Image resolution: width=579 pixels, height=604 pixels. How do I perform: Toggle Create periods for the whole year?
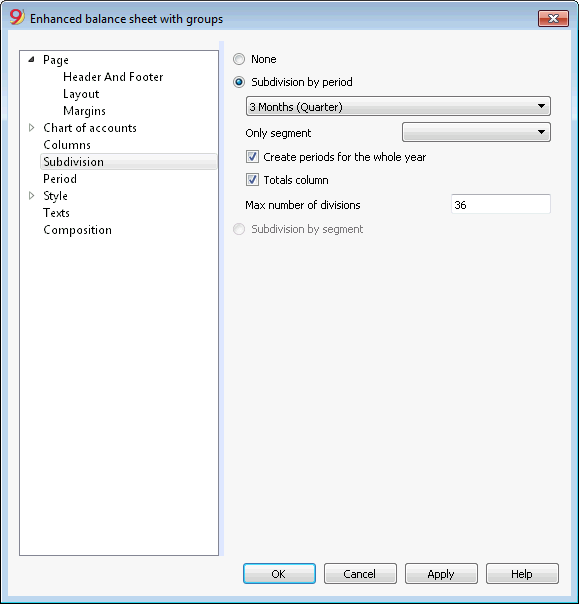[x=252, y=157]
